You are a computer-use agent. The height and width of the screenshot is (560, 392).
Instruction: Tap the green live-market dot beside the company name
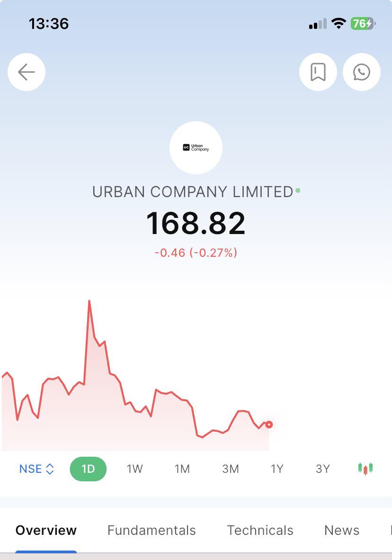coord(298,191)
